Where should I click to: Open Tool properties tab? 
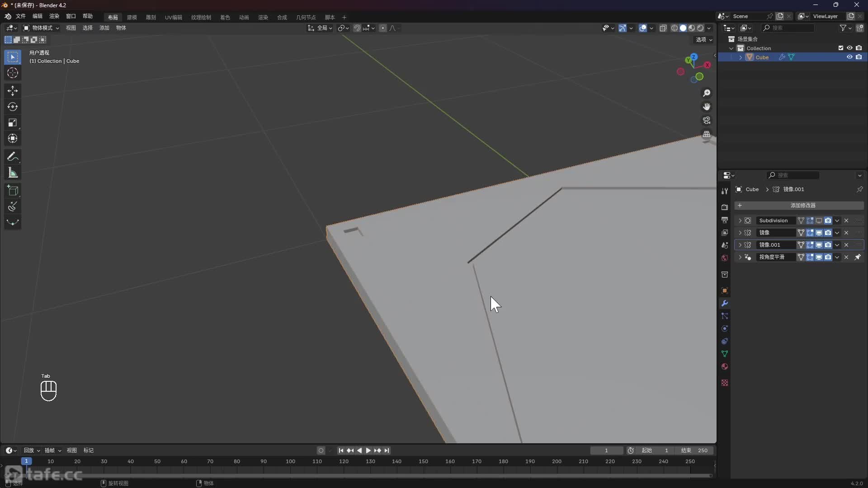[725, 191]
